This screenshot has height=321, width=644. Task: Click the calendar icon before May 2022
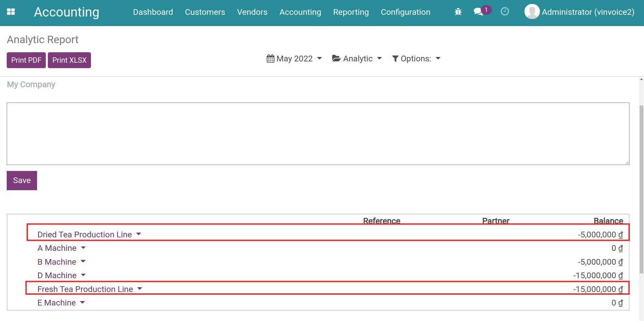coord(271,58)
